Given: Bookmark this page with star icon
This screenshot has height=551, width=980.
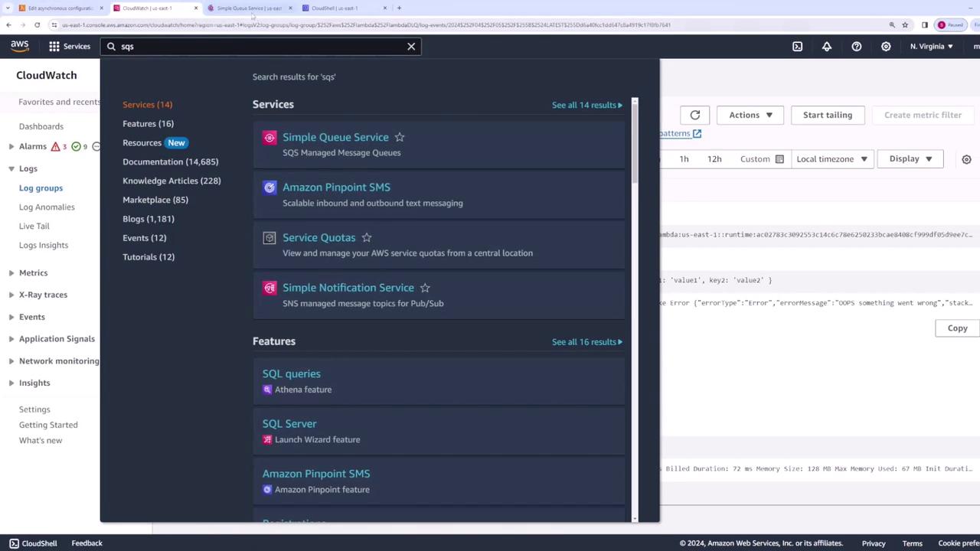Looking at the screenshot, I should pos(905,24).
